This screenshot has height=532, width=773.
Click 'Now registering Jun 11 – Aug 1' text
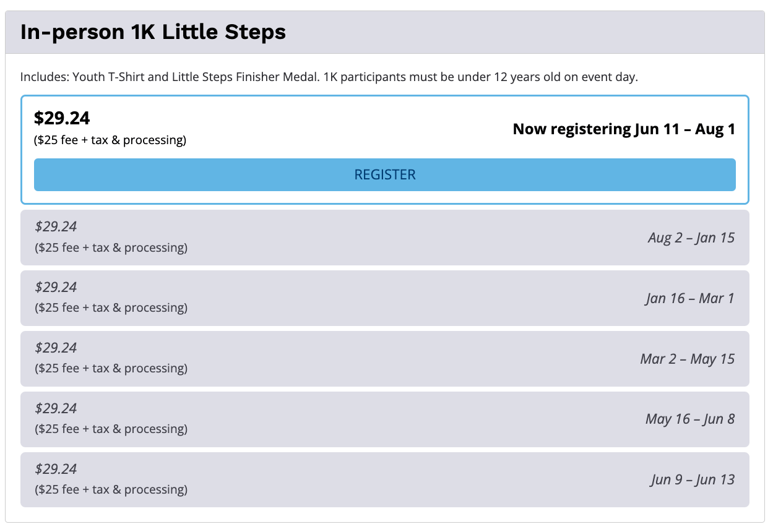click(x=624, y=129)
